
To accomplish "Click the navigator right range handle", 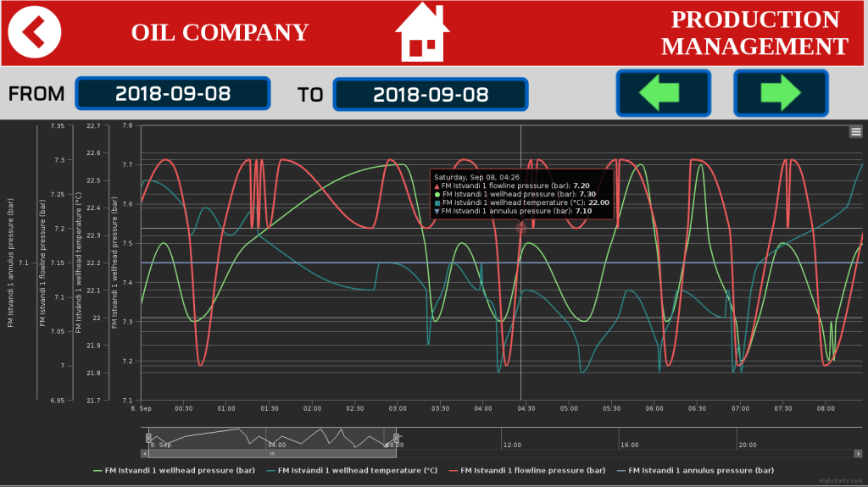I will (394, 437).
